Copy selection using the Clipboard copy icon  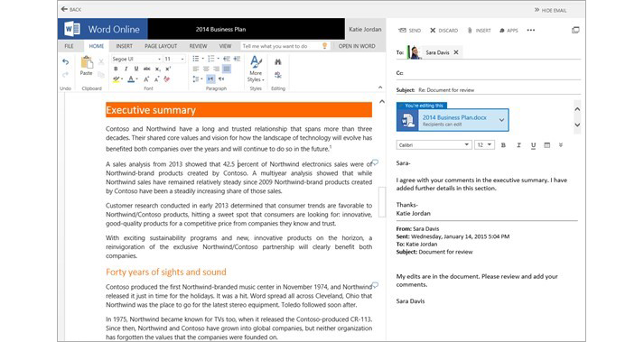[101, 75]
